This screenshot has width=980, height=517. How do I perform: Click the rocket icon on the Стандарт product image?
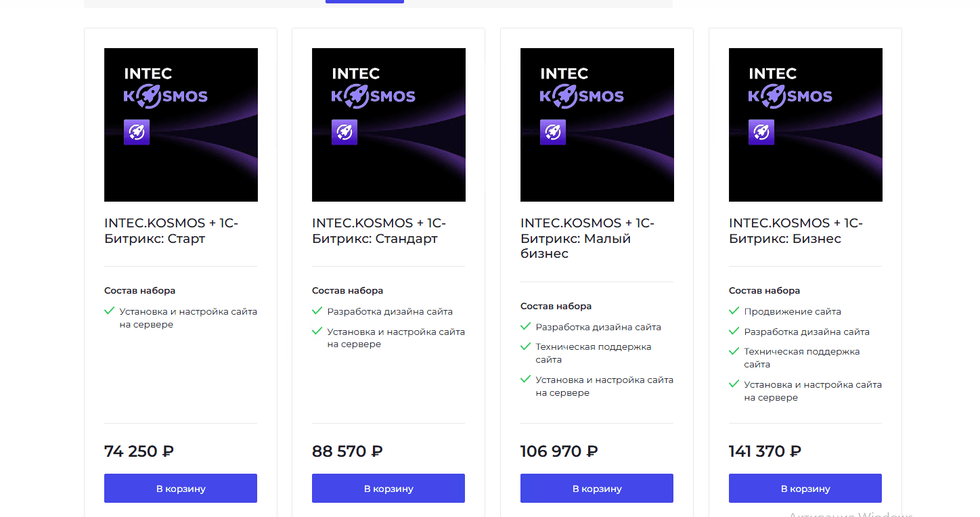coord(344,132)
